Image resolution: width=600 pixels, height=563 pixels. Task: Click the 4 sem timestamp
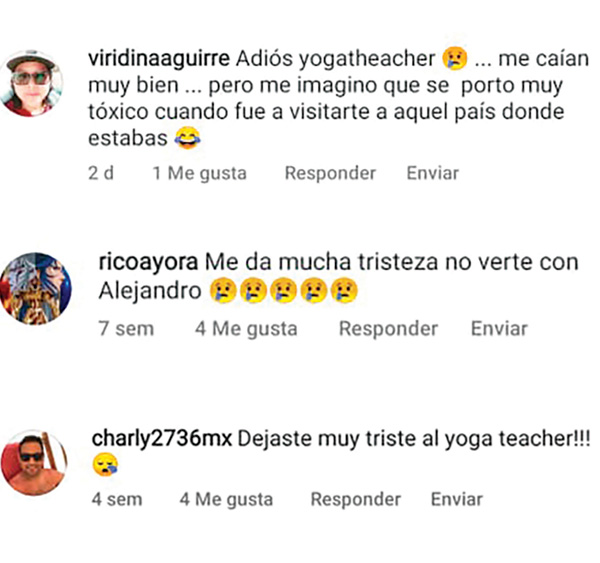(x=117, y=499)
